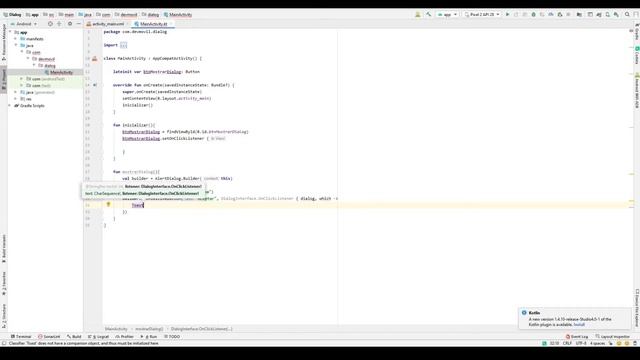Click the collapse-all icon in Project panel header

(59, 24)
